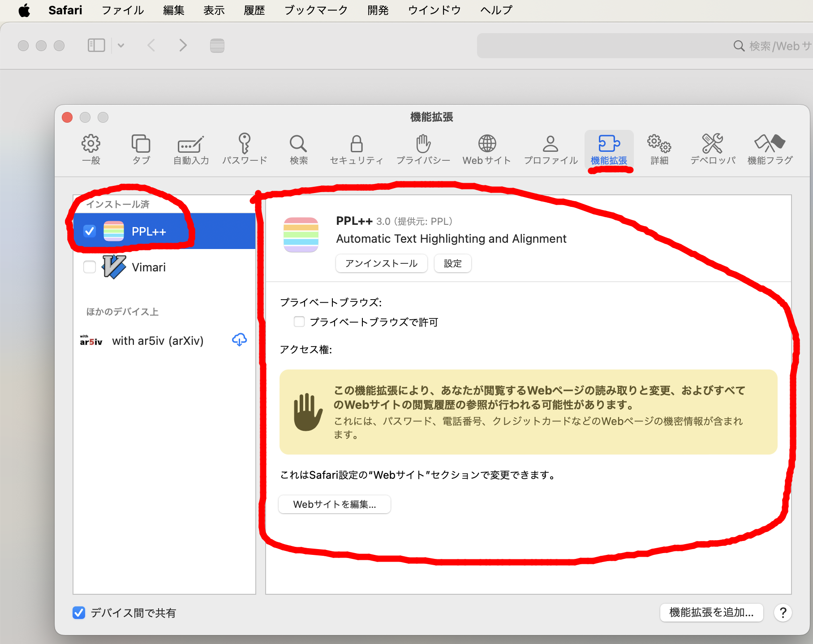Select the 機能拡張 (Extensions) settings tab

(x=609, y=150)
